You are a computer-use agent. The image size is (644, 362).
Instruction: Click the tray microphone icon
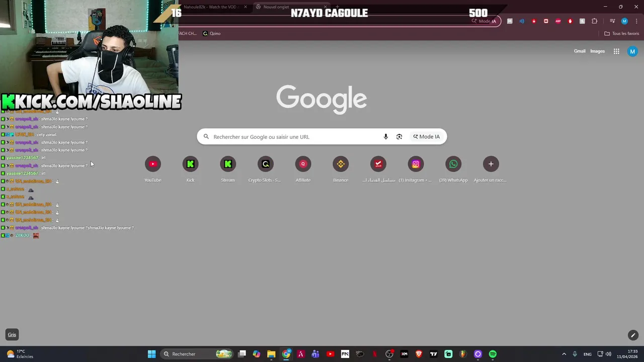tap(575, 354)
